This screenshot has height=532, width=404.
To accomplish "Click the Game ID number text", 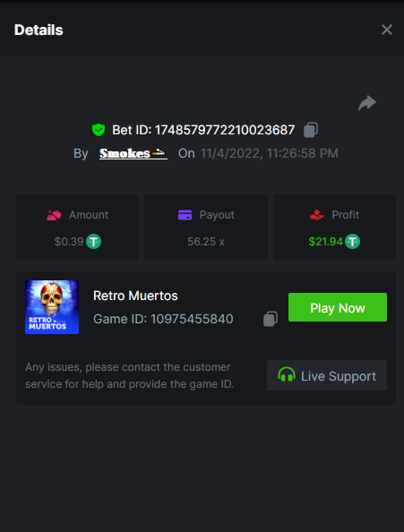I will (192, 319).
